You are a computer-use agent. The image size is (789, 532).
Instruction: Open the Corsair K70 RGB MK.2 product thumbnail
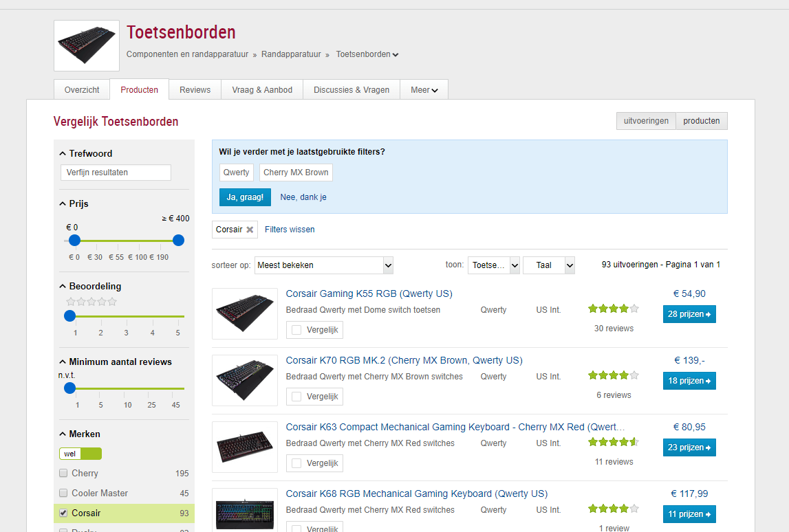[245, 380]
